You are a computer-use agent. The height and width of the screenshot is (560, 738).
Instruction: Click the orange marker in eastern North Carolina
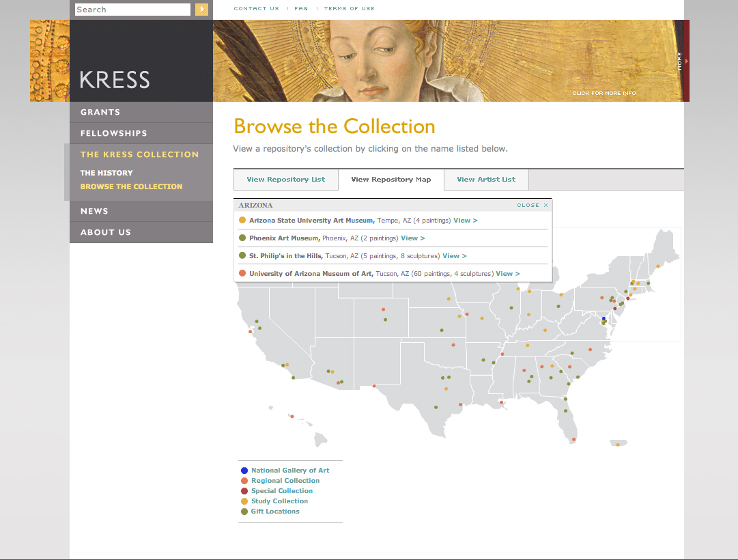[591, 350]
